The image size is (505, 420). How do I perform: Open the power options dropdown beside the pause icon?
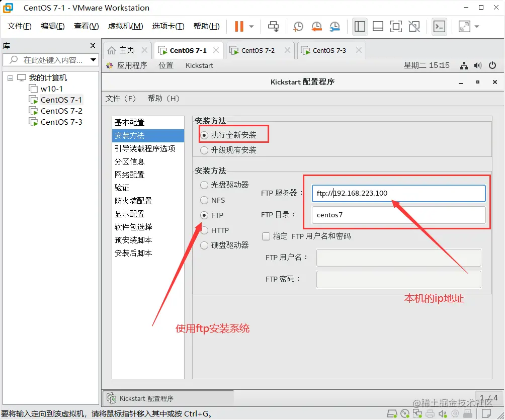251,27
